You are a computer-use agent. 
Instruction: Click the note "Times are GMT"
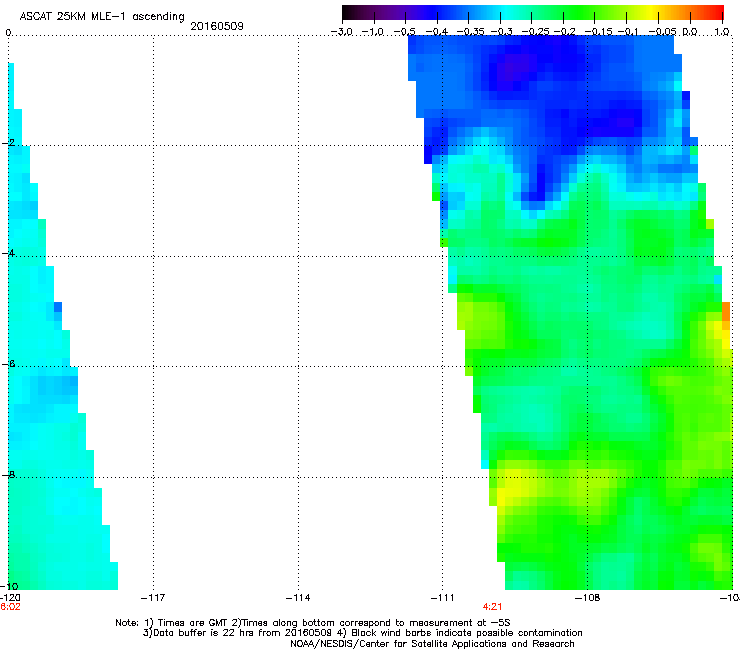click(x=193, y=623)
